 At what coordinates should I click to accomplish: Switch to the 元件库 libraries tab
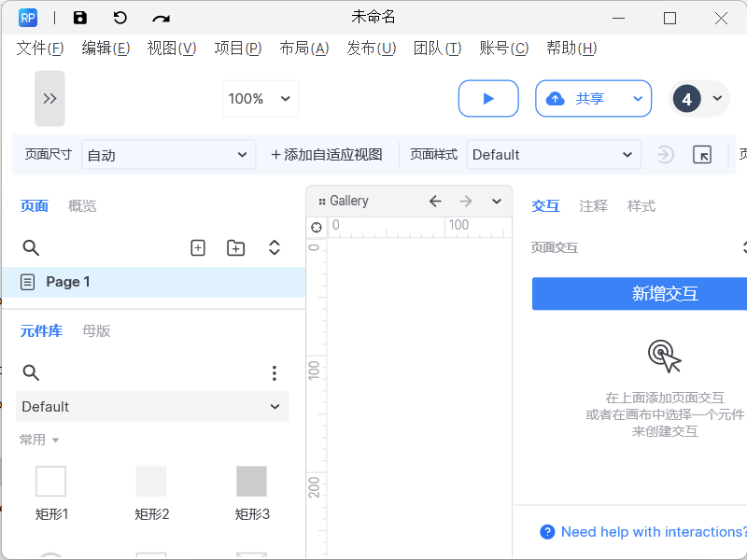41,330
